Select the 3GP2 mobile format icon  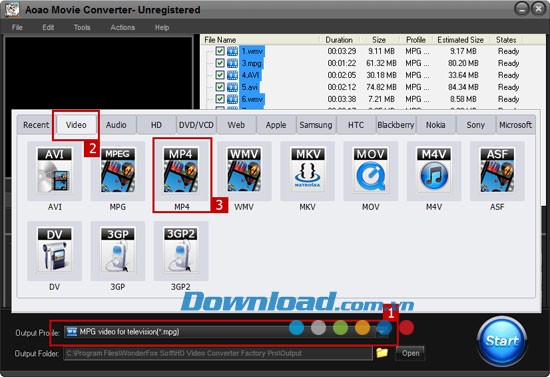(181, 251)
